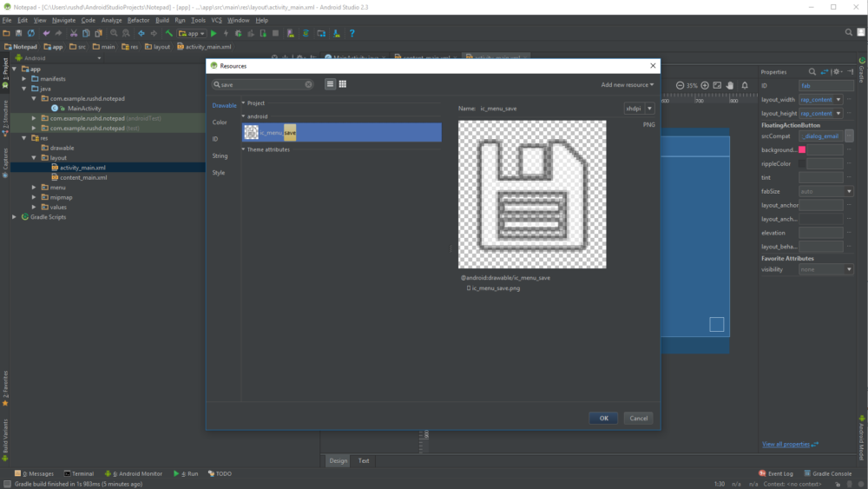Open the Add new resource dropdown

[628, 85]
